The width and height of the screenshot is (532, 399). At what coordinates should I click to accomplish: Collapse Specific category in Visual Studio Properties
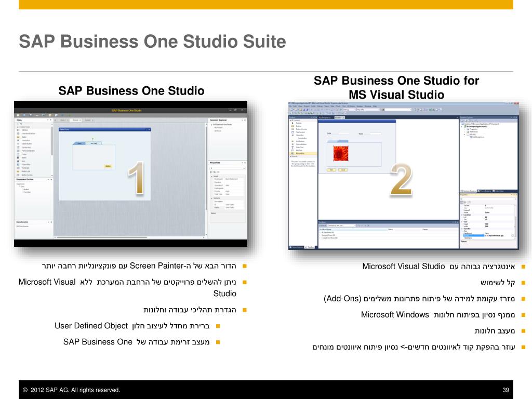click(x=462, y=229)
